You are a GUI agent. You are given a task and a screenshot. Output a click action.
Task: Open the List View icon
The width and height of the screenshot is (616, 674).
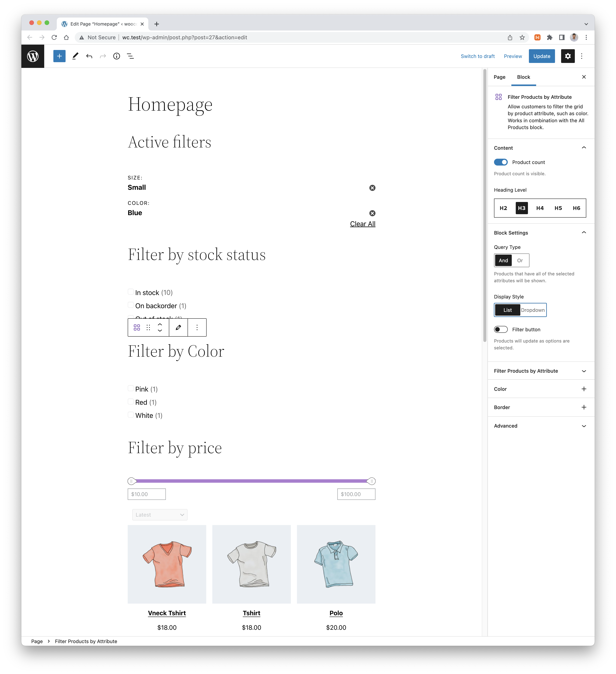coord(130,56)
